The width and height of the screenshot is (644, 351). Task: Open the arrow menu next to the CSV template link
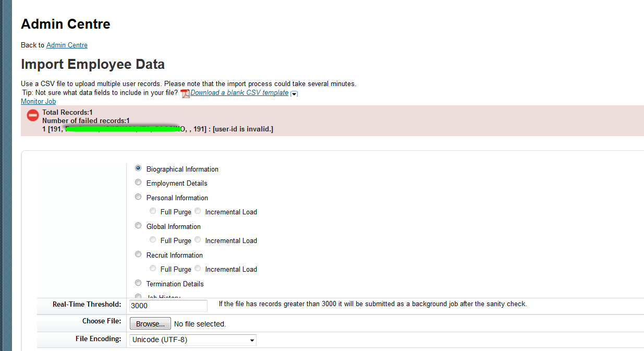pos(294,94)
